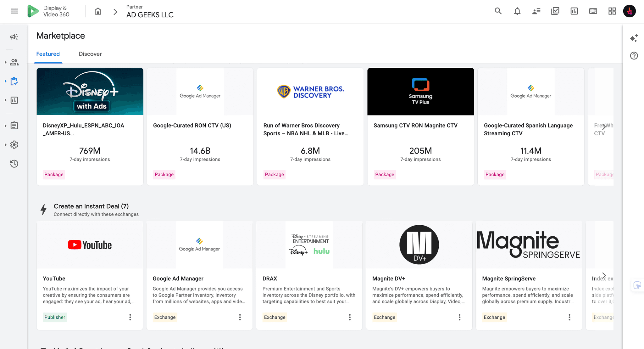Open the Gemini sparkle assistant icon
Screen dimensions: 644x349
click(x=634, y=38)
